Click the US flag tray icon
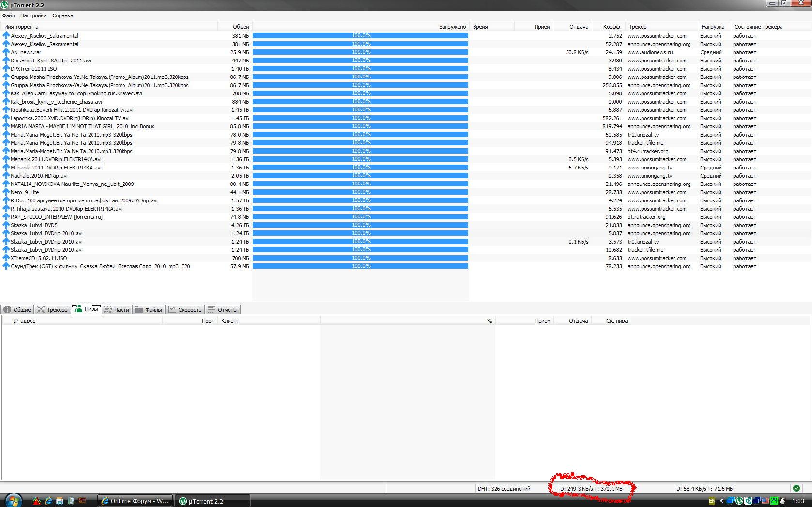The height and width of the screenshot is (507, 812). (x=765, y=501)
